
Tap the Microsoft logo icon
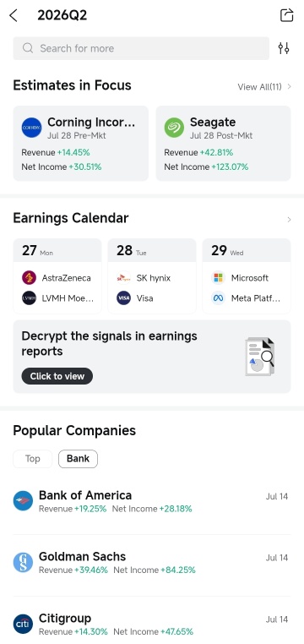[x=218, y=278]
